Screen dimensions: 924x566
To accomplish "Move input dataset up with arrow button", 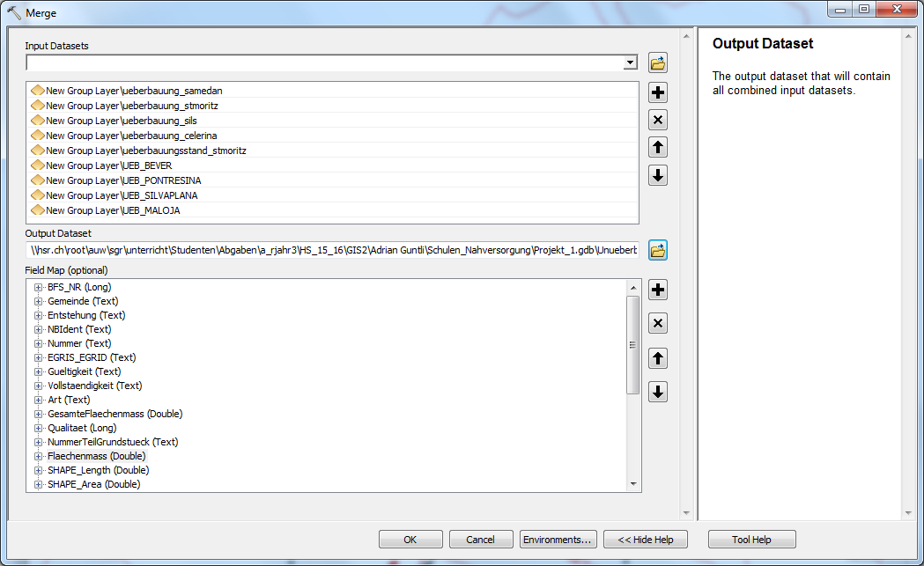I will pos(657,147).
